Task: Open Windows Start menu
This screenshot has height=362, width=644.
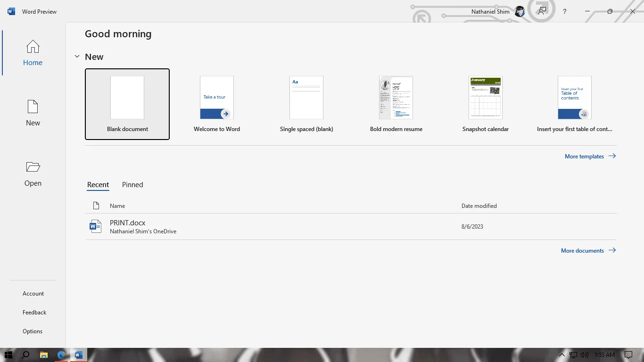Action: click(8, 355)
